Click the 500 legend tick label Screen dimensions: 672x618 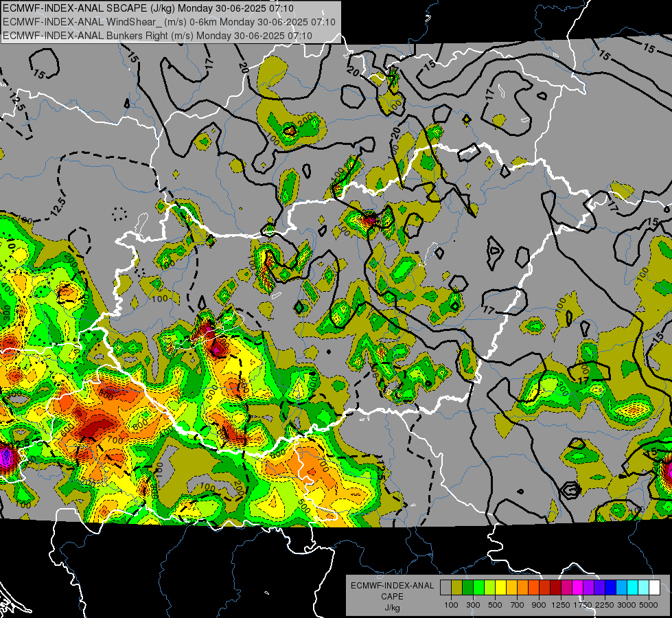pyautogui.click(x=495, y=605)
